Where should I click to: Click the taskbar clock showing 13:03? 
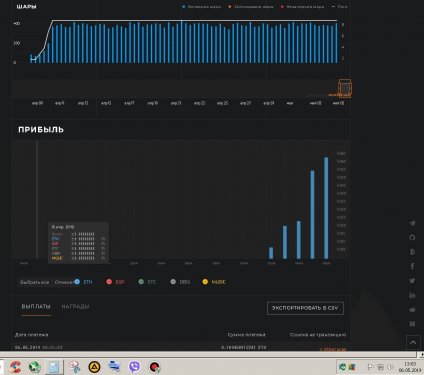(x=410, y=367)
